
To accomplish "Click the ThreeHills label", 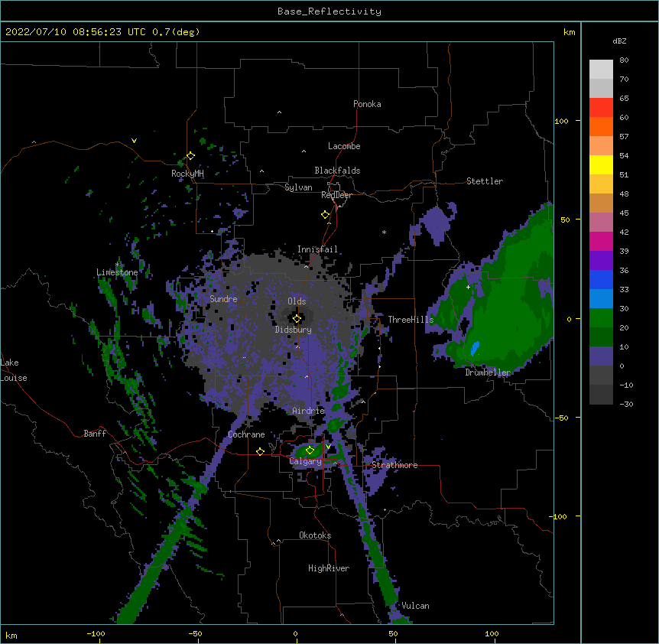I will [x=411, y=320].
